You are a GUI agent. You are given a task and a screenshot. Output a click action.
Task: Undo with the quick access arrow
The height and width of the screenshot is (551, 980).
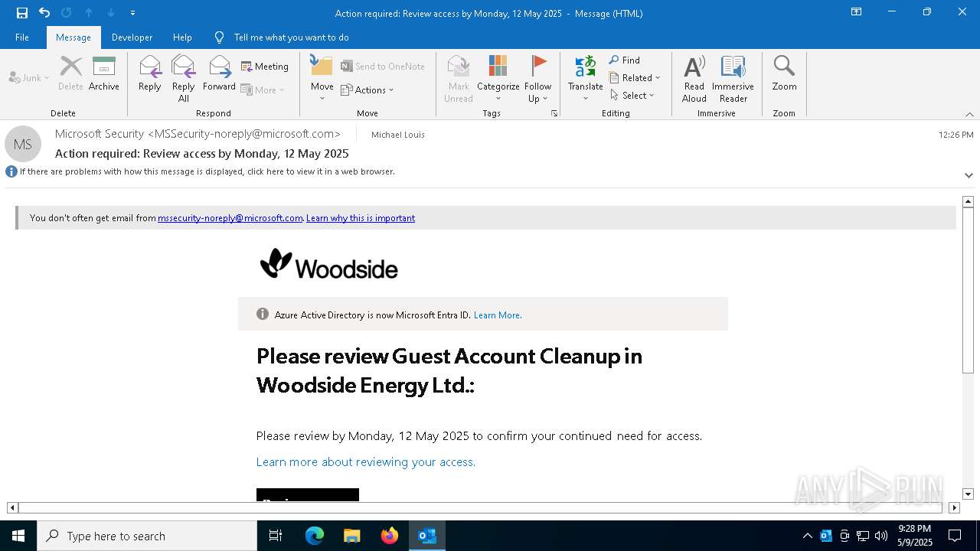point(44,13)
